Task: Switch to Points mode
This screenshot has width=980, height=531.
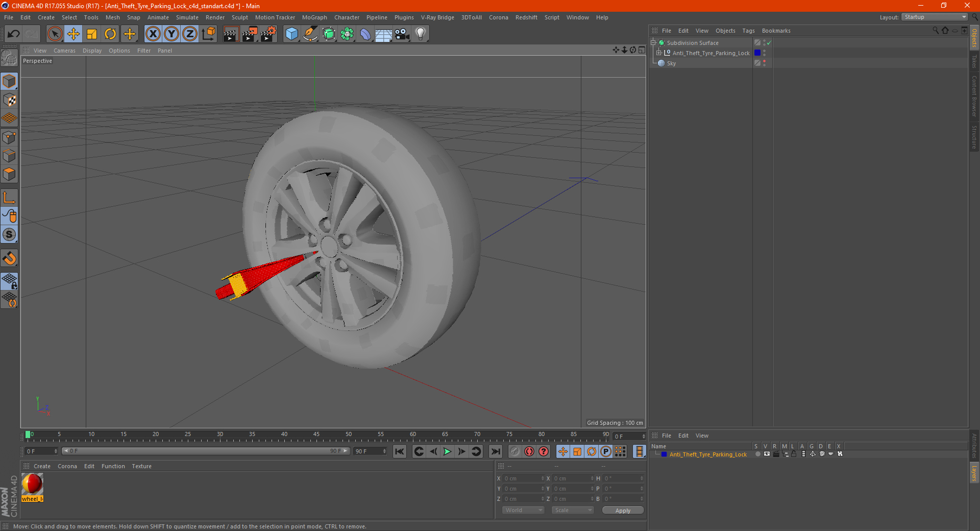Action: pos(9,137)
